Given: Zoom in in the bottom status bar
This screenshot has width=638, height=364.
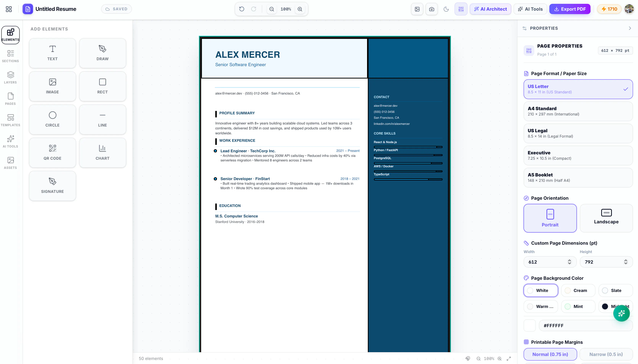Looking at the screenshot, I should tap(499, 358).
